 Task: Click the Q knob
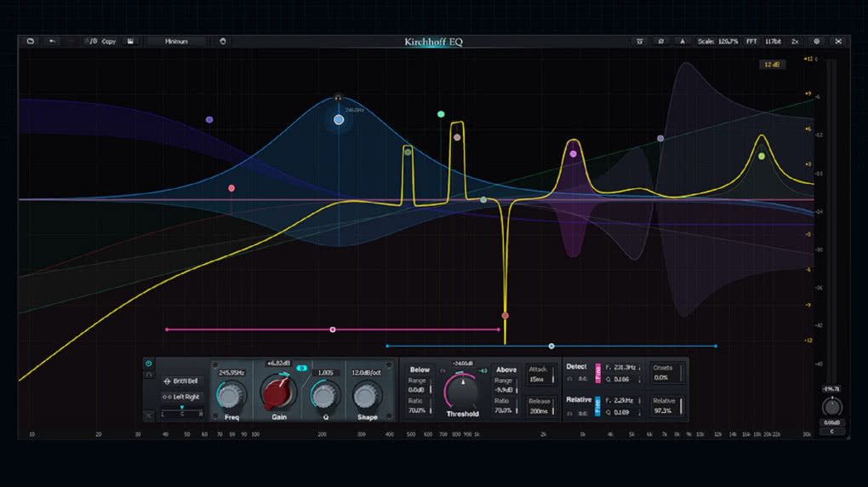coord(324,395)
